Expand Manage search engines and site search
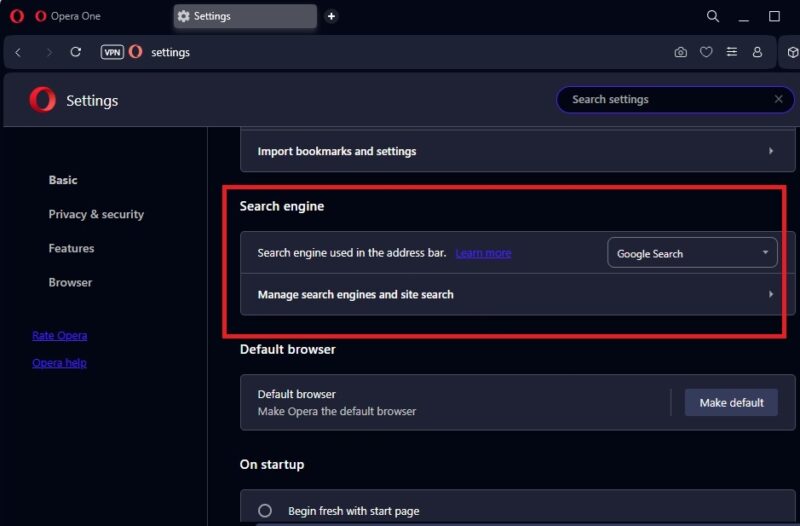This screenshot has height=526, width=800. tap(517, 294)
